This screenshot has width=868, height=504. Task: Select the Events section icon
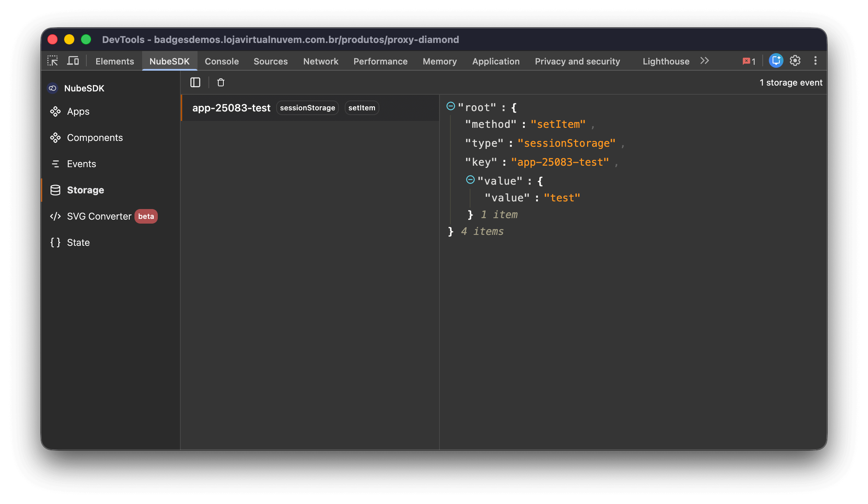(x=55, y=164)
